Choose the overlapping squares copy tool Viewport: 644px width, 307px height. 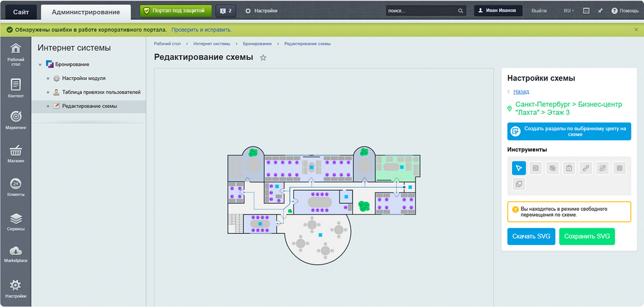pyautogui.click(x=519, y=184)
